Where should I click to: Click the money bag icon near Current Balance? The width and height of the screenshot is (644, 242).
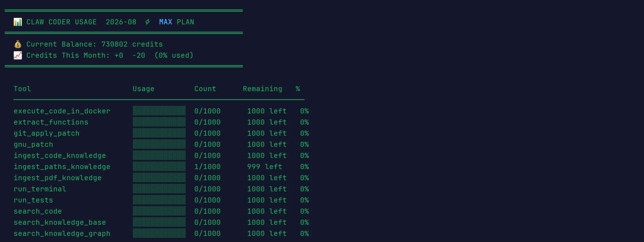[x=18, y=44]
